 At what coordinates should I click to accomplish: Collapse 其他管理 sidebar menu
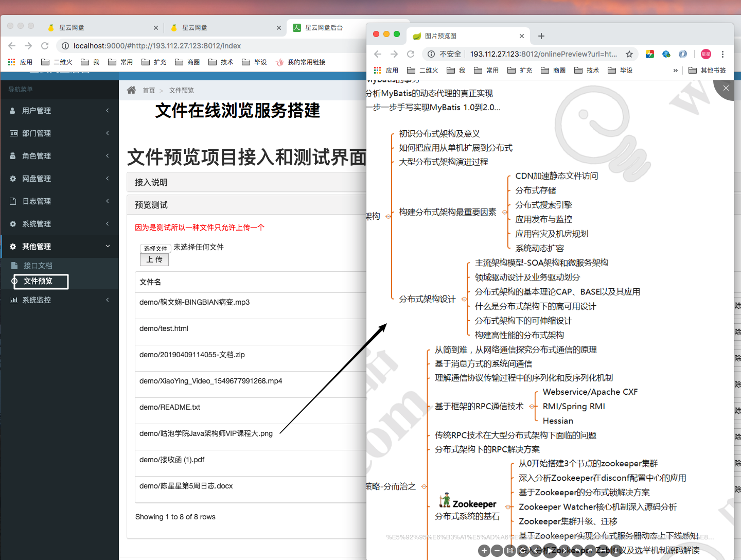point(60,247)
